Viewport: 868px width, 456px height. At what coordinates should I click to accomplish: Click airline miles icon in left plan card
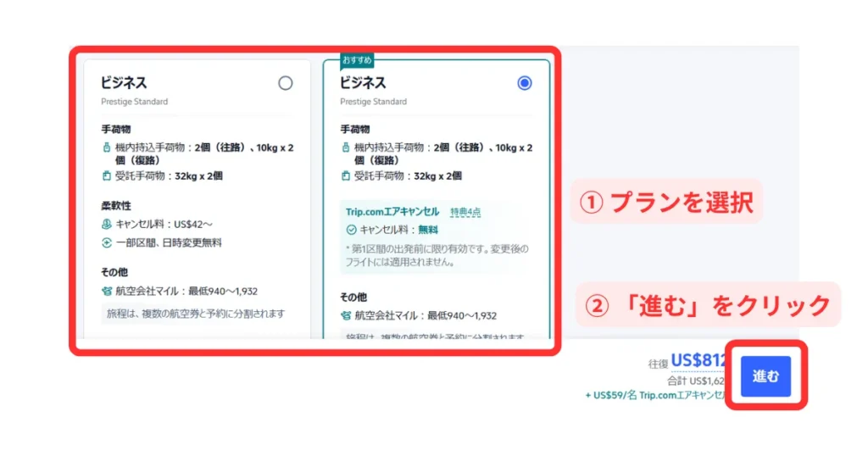coord(106,292)
